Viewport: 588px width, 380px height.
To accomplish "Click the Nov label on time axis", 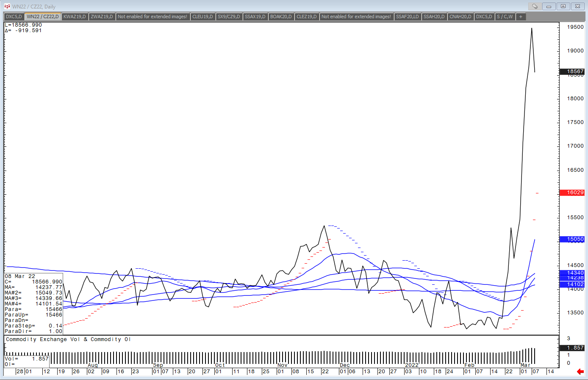I will 283,365.
